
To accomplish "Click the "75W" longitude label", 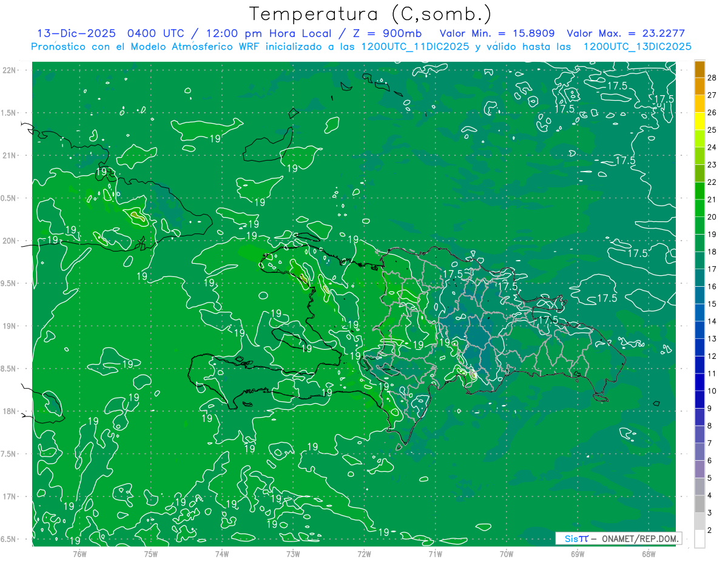I will 151,554.
